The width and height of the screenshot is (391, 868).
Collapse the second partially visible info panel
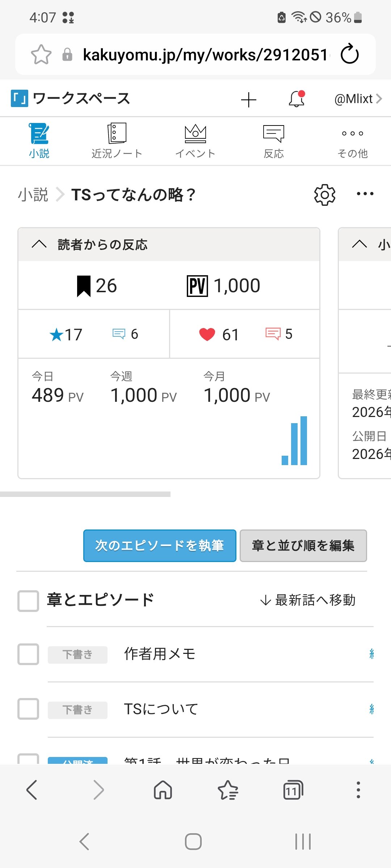pos(360,244)
